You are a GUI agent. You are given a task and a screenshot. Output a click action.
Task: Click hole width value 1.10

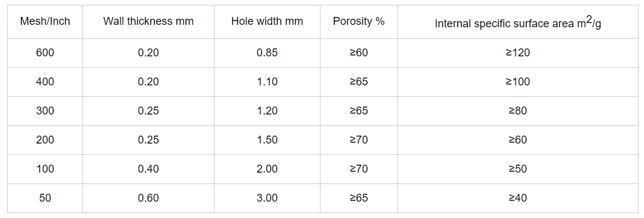tap(267, 82)
